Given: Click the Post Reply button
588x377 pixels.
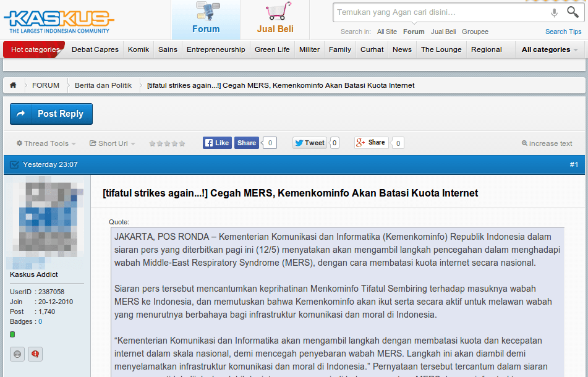Looking at the screenshot, I should coord(51,114).
